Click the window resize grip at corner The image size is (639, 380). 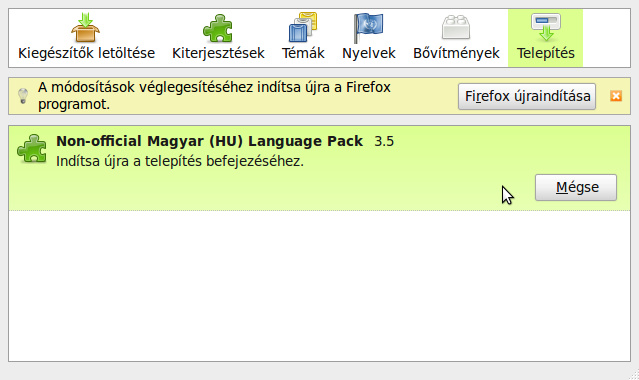(634, 375)
